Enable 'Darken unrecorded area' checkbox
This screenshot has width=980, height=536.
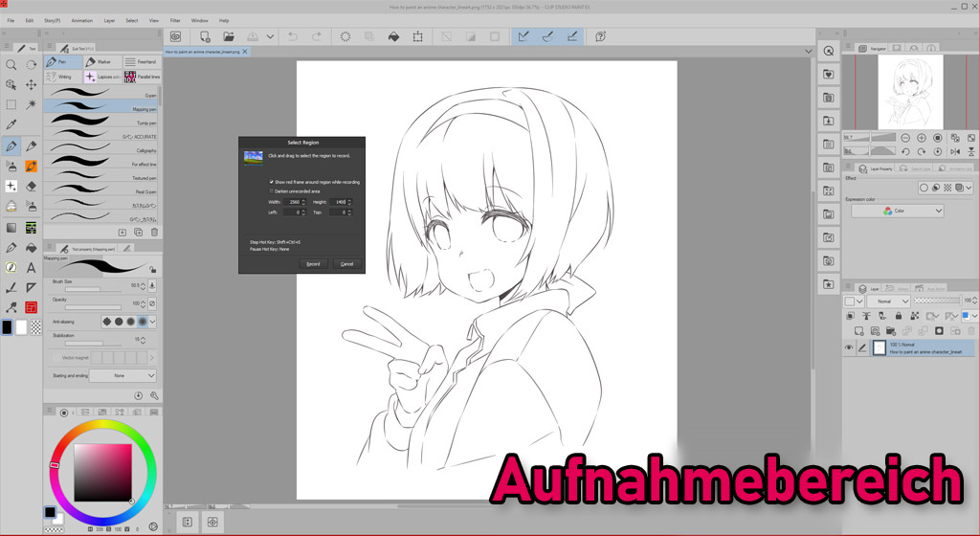click(272, 190)
